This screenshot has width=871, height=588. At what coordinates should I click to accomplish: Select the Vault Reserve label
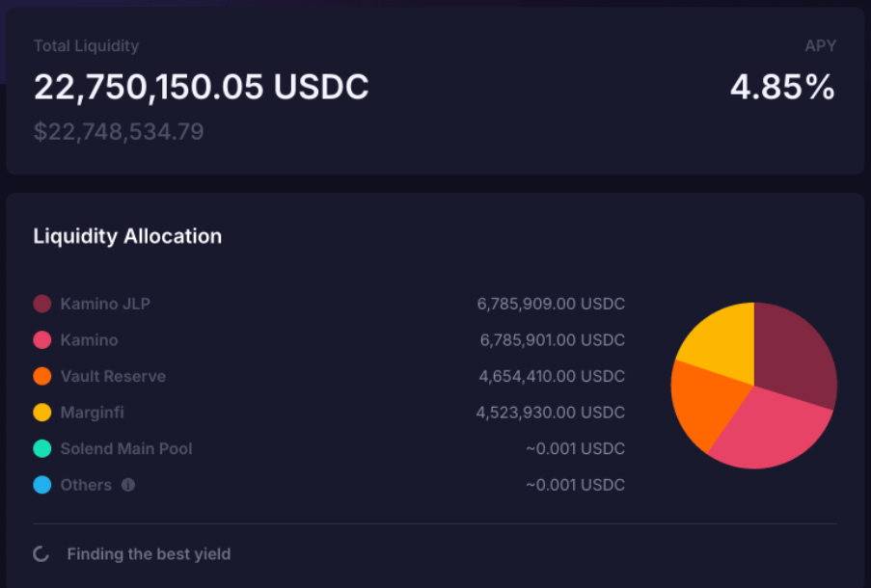pyautogui.click(x=113, y=376)
